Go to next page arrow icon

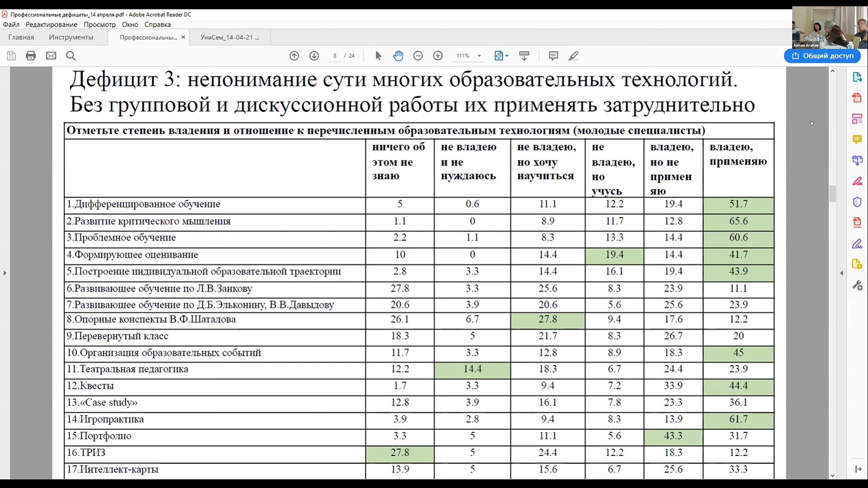click(x=314, y=56)
